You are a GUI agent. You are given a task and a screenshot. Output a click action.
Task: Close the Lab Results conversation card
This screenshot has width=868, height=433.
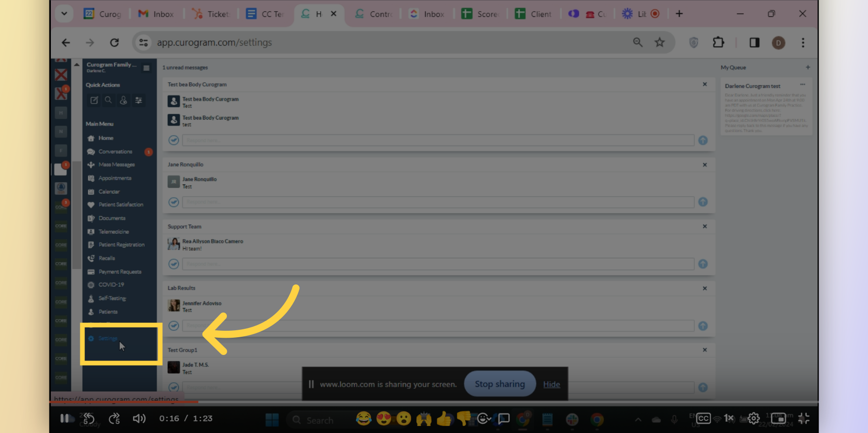(x=705, y=289)
